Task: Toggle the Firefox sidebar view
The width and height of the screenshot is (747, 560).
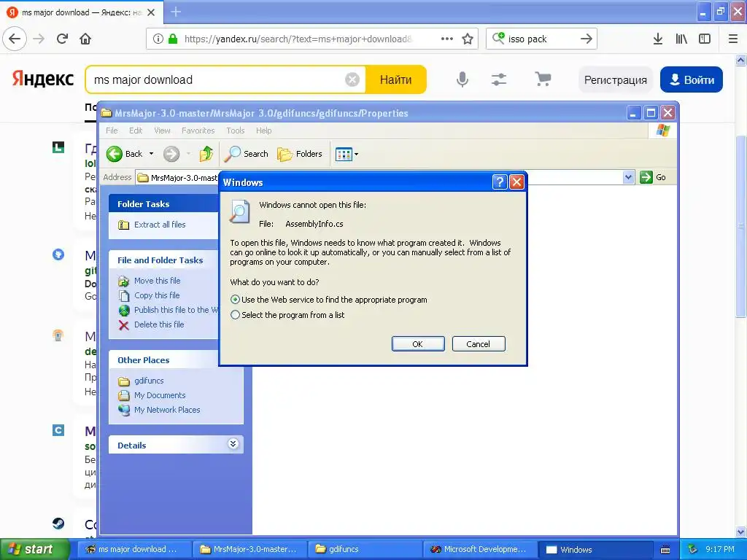Action: pos(705,39)
